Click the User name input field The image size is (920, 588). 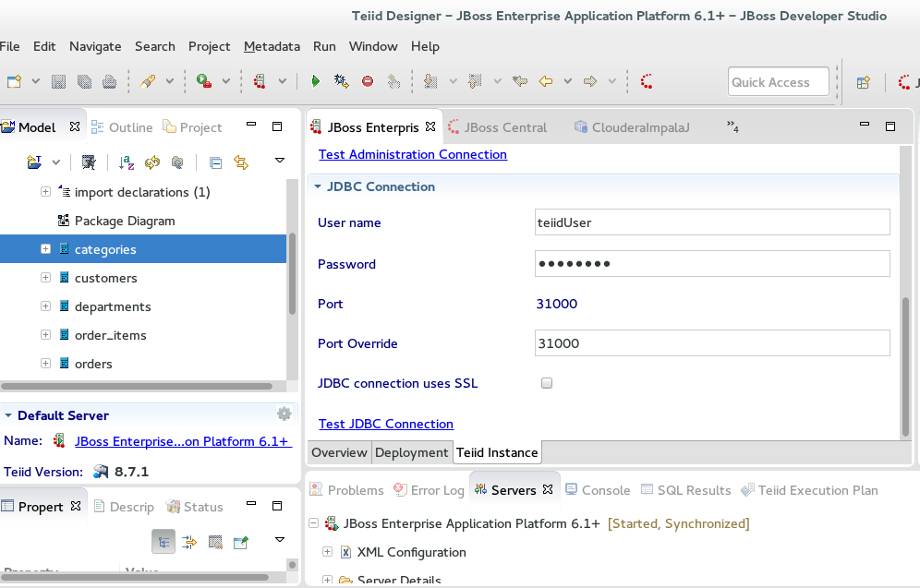click(712, 222)
